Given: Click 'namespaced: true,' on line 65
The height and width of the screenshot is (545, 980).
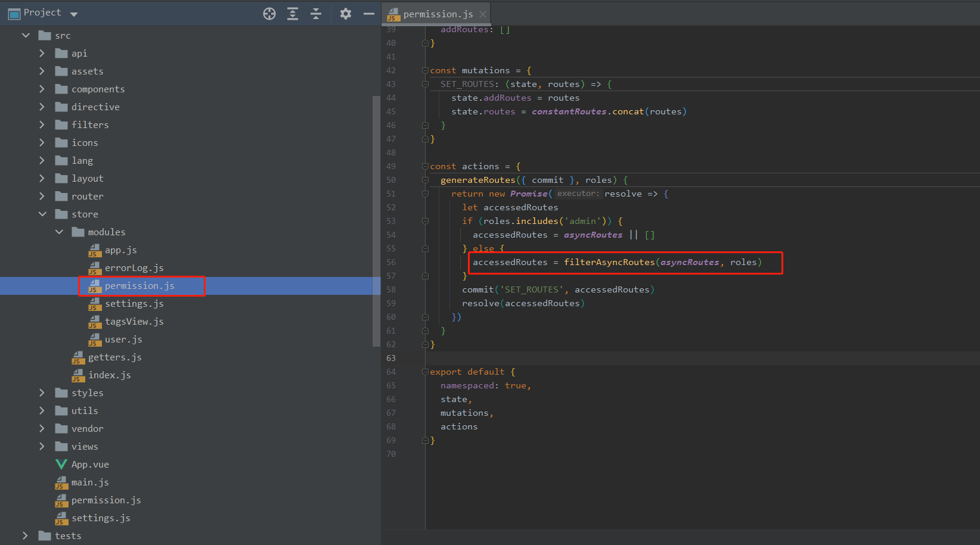Looking at the screenshot, I should coord(486,385).
